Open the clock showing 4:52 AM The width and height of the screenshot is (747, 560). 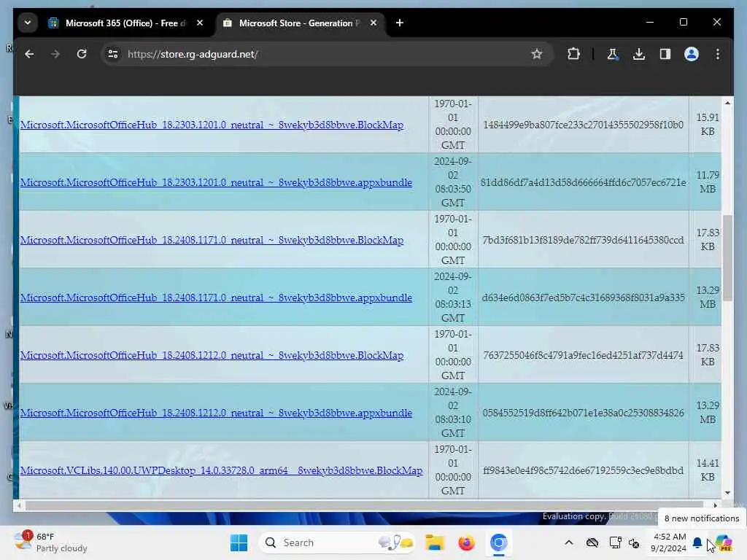(x=669, y=542)
